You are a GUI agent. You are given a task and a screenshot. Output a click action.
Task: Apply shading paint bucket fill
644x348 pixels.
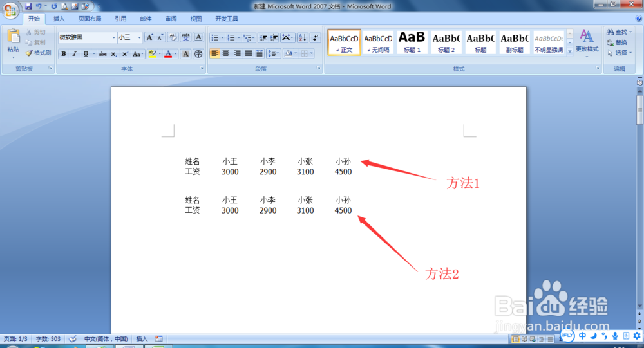289,53
